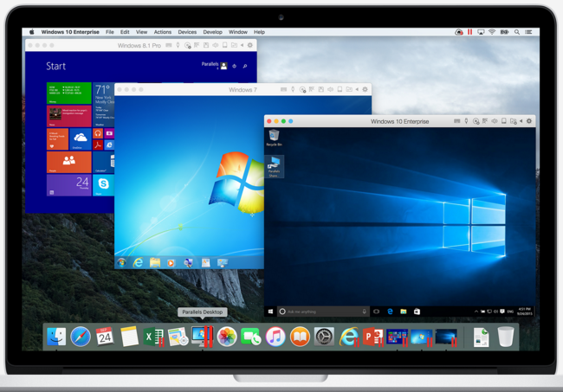Collapse the Windows 7 titlebar icons arrow

click(357, 90)
